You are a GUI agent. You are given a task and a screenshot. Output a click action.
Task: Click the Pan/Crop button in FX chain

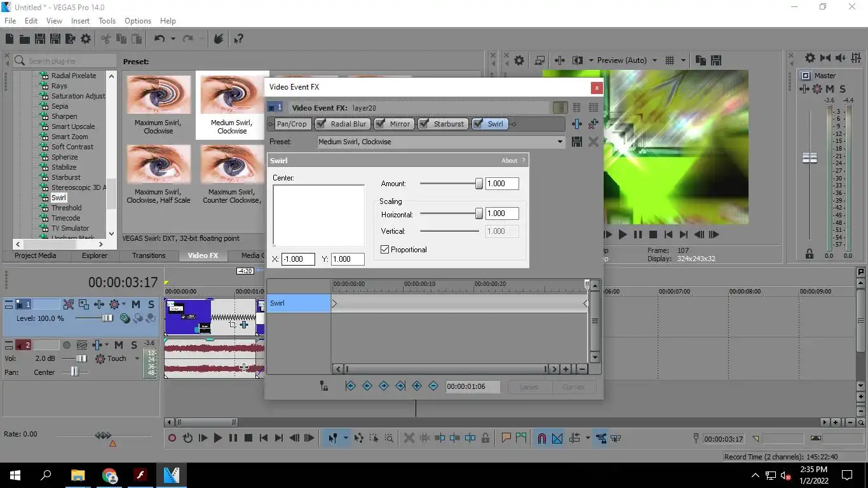click(292, 124)
